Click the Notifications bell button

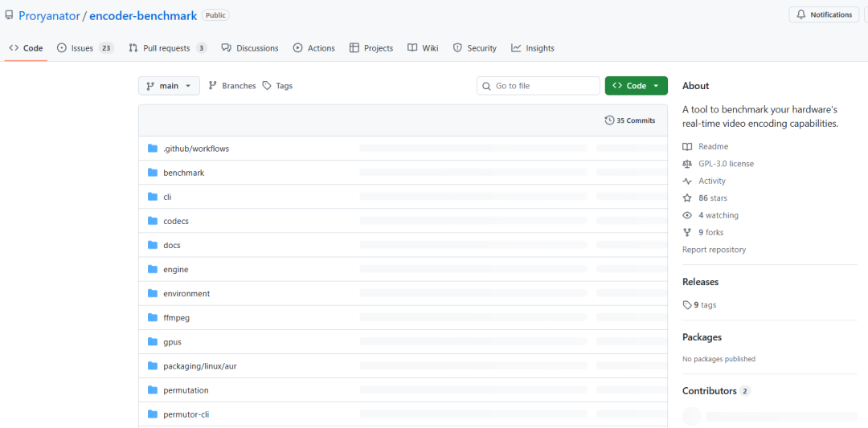click(x=825, y=15)
